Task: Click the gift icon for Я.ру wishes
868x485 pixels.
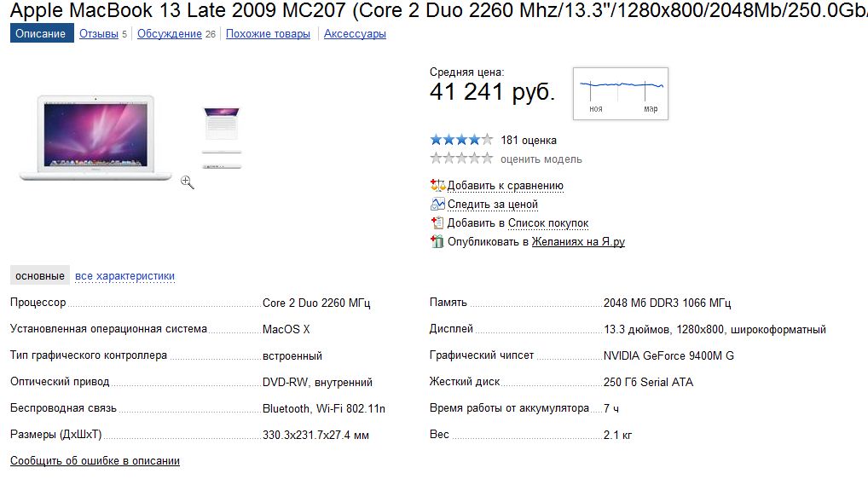Action: point(437,242)
